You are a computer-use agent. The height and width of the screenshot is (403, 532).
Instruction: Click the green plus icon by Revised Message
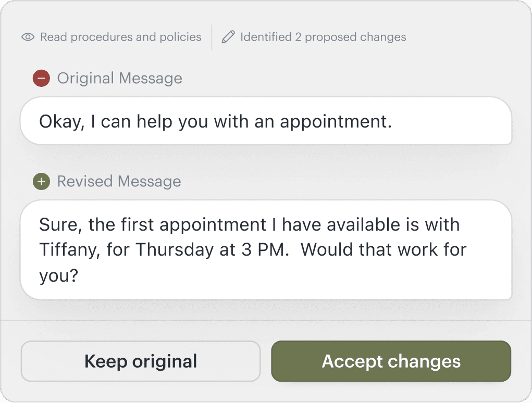[41, 182]
